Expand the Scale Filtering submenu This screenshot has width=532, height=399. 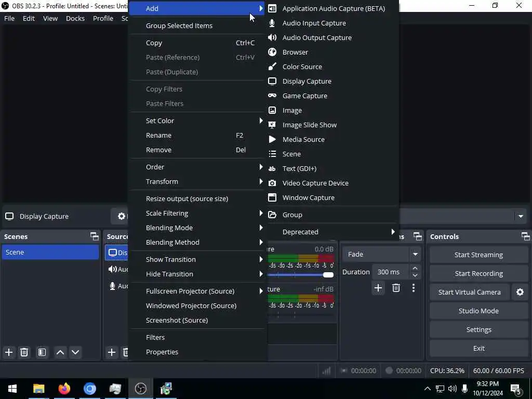pos(197,214)
